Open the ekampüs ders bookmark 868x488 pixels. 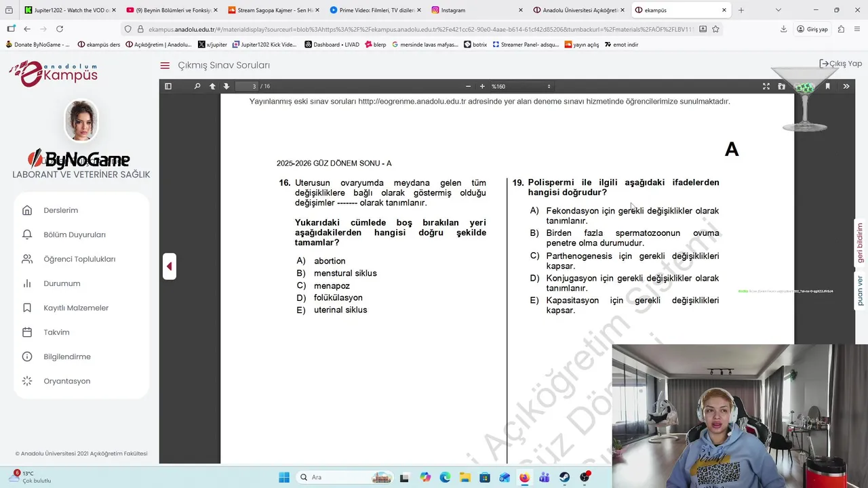pos(100,45)
